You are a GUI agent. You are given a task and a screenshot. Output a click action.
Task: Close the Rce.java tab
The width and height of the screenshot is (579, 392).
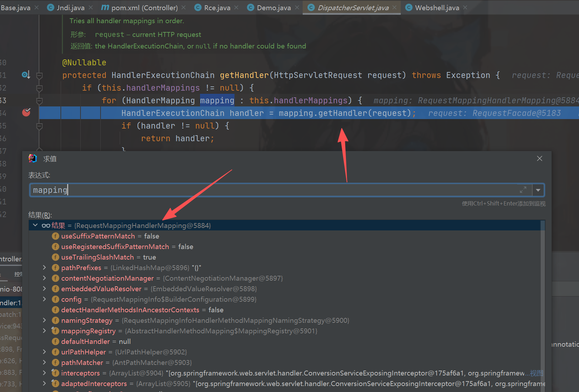pyautogui.click(x=236, y=8)
